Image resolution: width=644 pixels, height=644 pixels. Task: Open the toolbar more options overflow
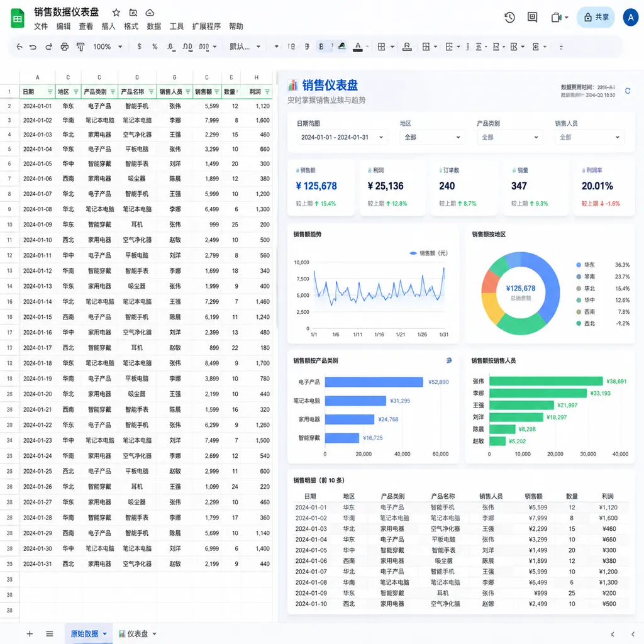point(561,47)
